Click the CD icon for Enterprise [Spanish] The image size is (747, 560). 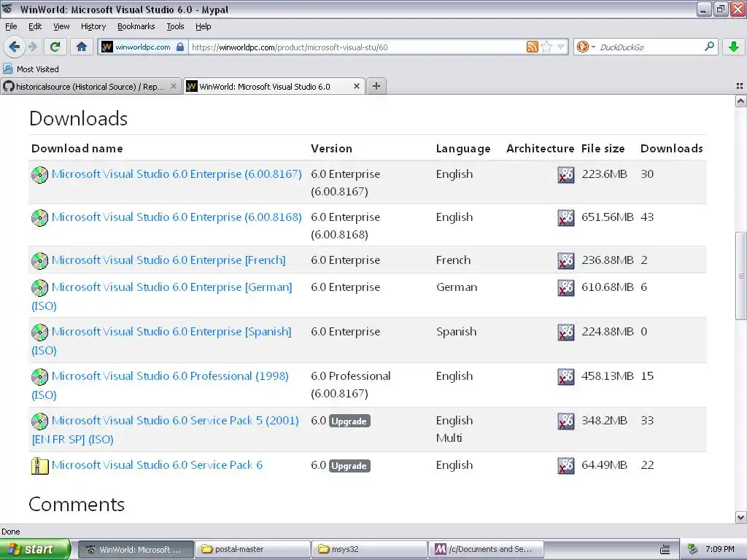39,332
